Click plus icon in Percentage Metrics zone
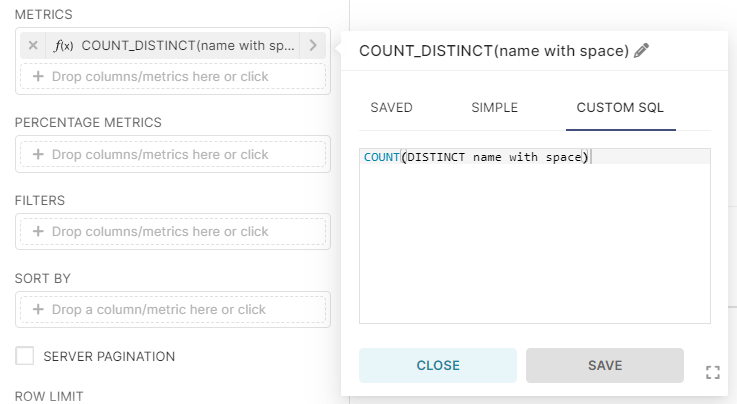Viewport: 737px width, 404px height. pos(38,154)
